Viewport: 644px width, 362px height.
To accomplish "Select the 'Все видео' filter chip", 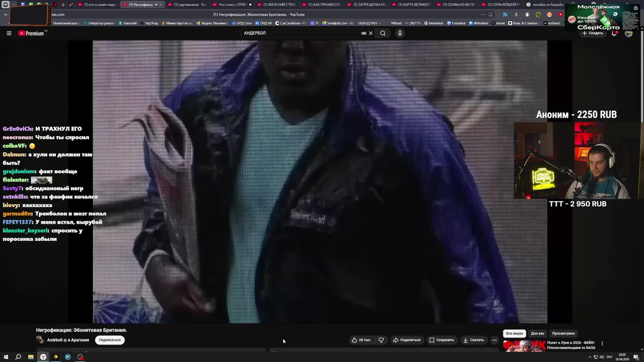I will click(515, 333).
